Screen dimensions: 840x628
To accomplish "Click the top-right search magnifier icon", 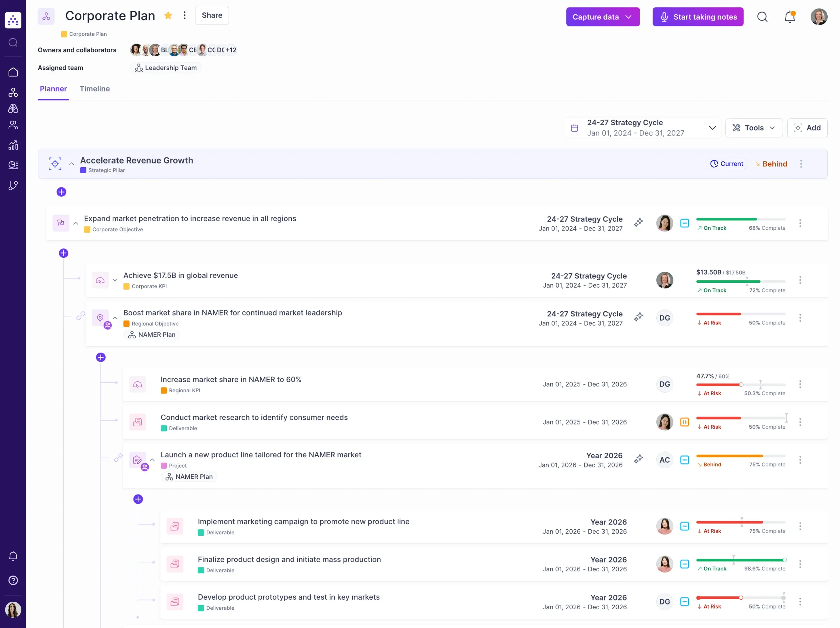I will (x=762, y=17).
